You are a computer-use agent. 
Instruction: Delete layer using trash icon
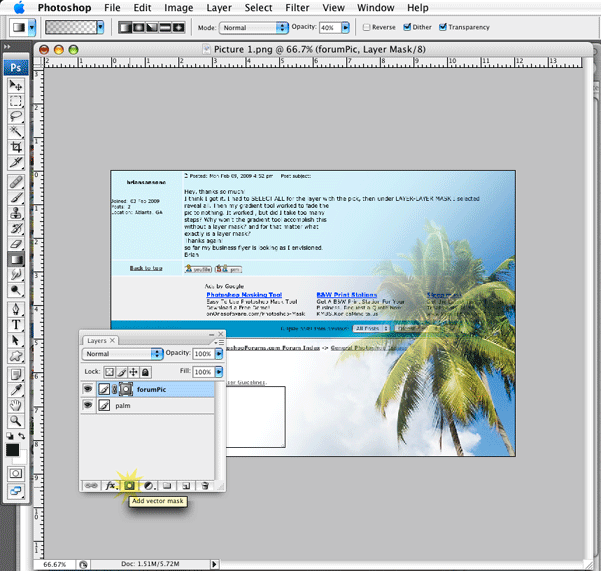204,485
